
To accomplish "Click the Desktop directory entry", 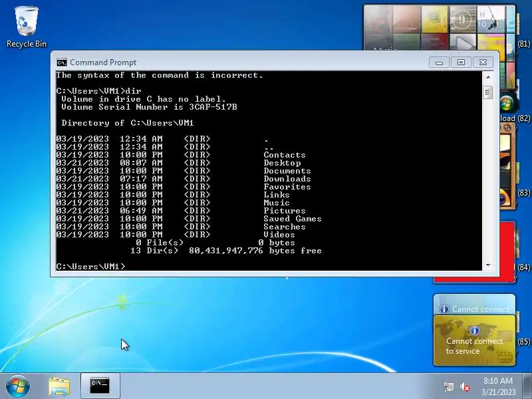I will click(282, 163).
